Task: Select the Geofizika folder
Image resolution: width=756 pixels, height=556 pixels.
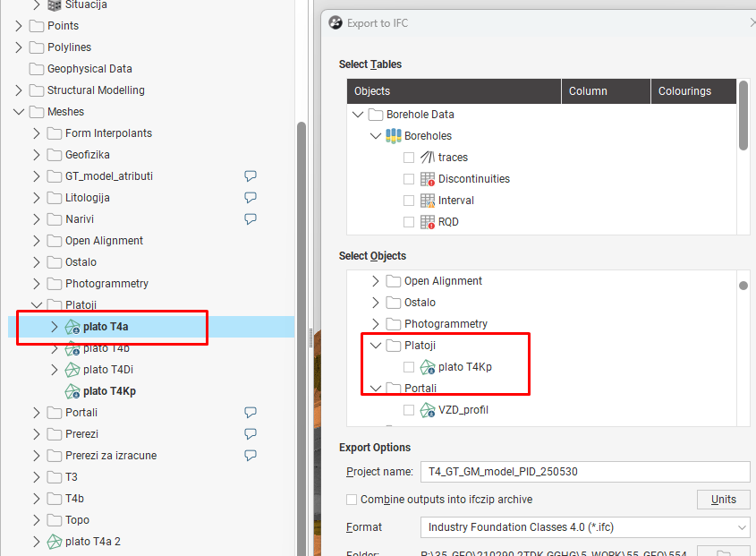Action: click(88, 155)
